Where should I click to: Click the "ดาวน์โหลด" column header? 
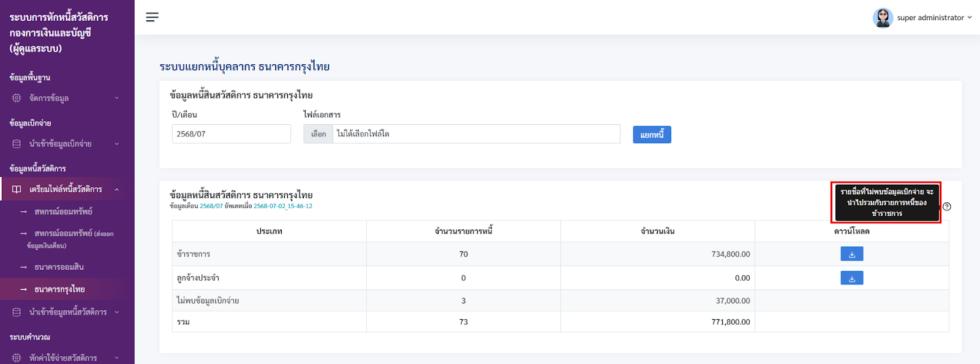tap(852, 231)
